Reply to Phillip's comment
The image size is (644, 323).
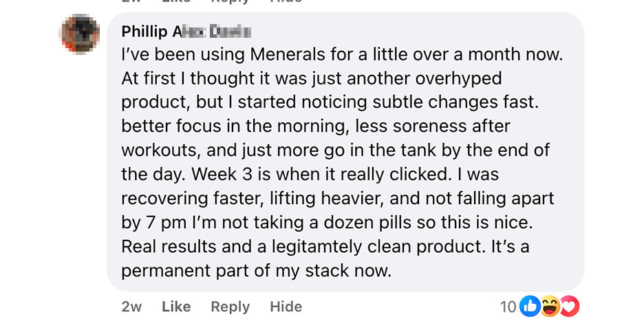(x=230, y=307)
